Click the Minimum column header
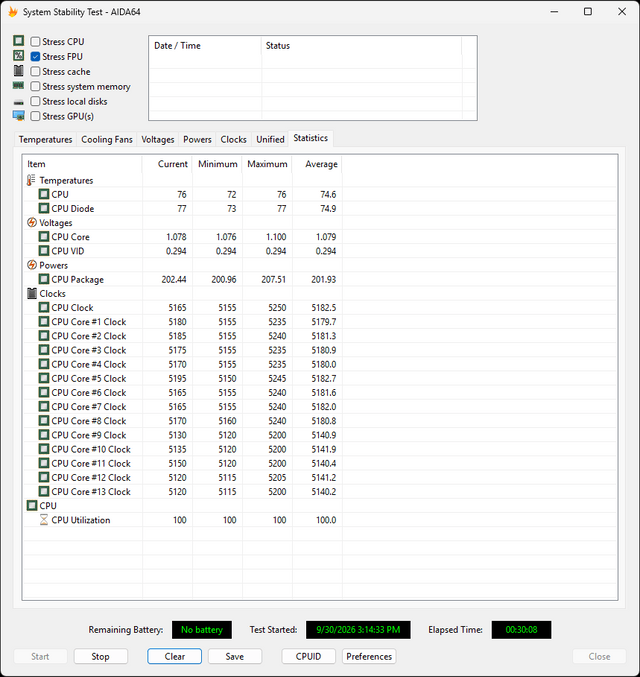The image size is (640, 677). (217, 164)
